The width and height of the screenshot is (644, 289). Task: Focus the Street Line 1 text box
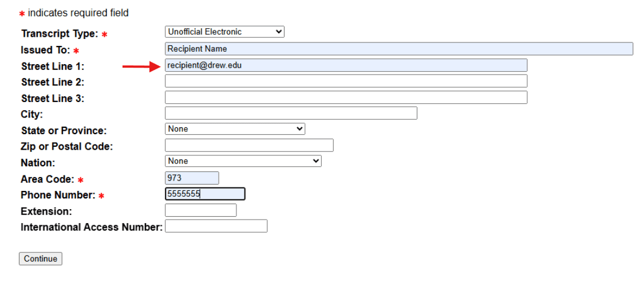click(346, 65)
